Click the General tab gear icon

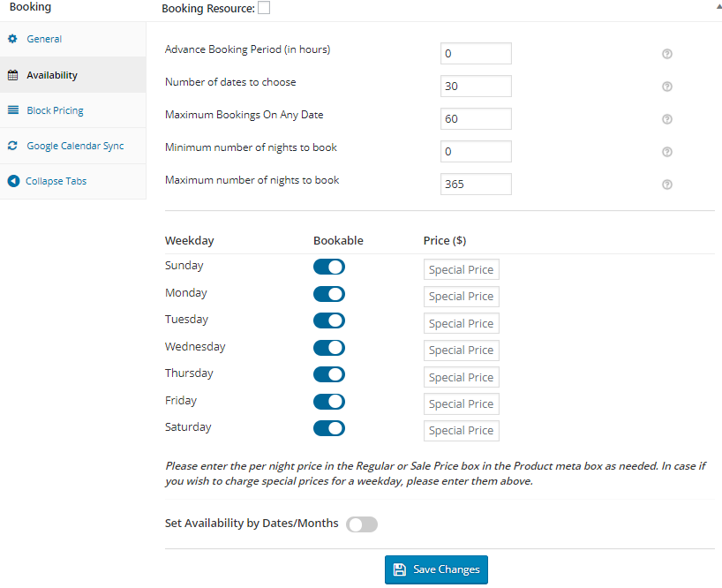[12, 40]
